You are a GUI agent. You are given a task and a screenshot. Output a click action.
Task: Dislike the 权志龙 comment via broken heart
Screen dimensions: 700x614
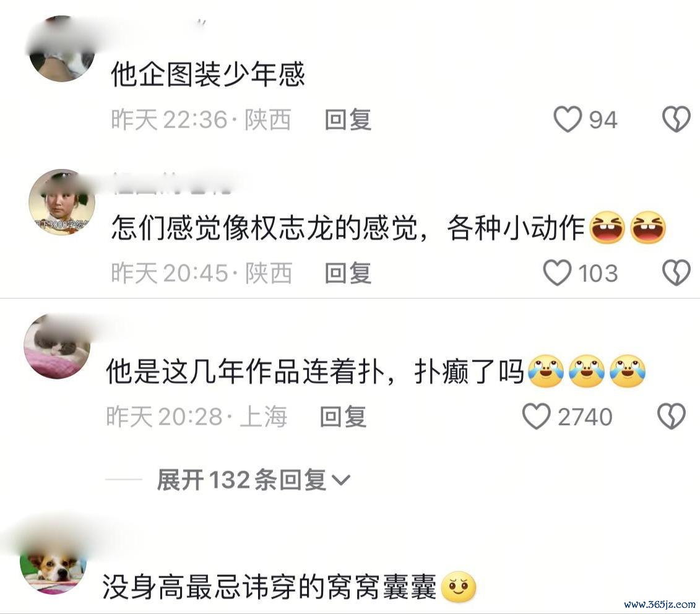click(x=676, y=272)
